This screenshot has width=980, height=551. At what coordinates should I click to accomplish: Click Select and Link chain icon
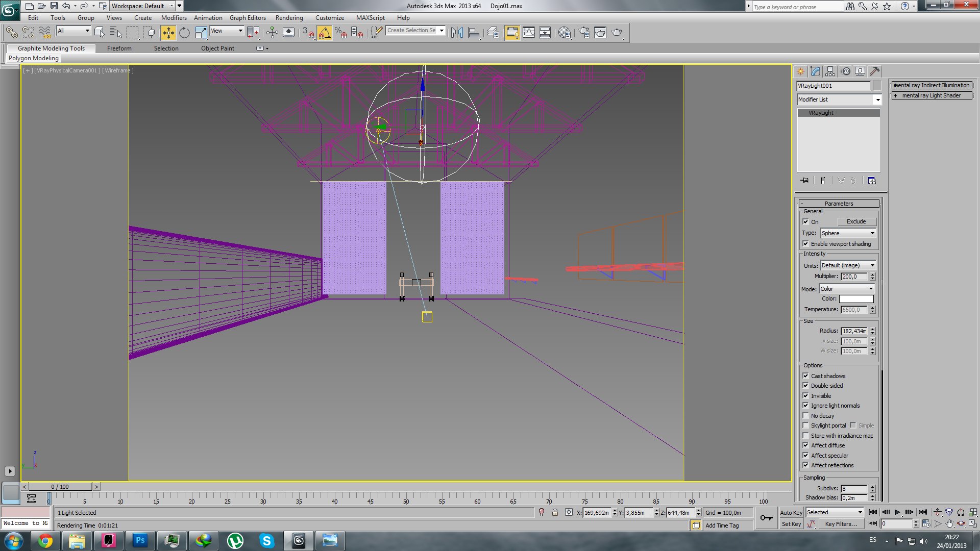11,33
